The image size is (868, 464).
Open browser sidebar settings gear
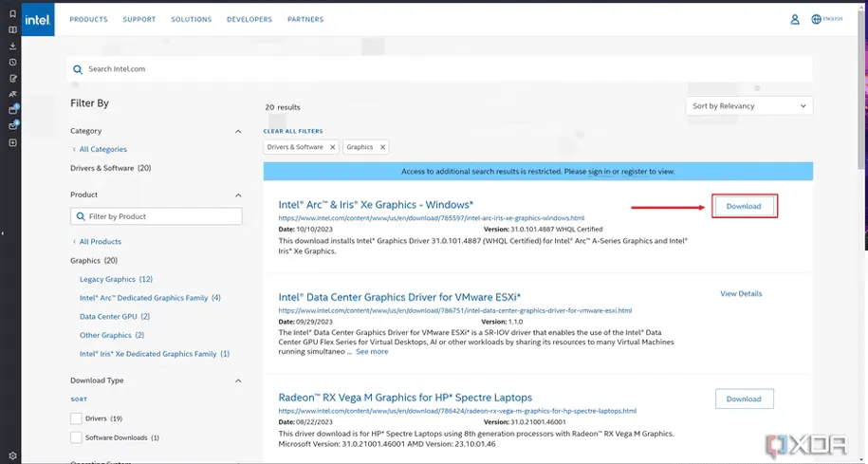12,455
